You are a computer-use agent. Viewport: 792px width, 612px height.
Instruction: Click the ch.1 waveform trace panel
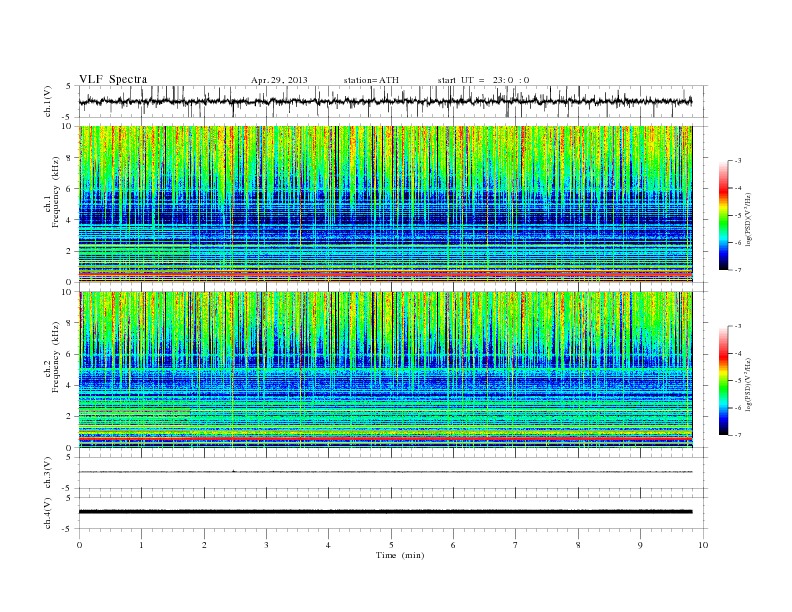click(x=392, y=101)
